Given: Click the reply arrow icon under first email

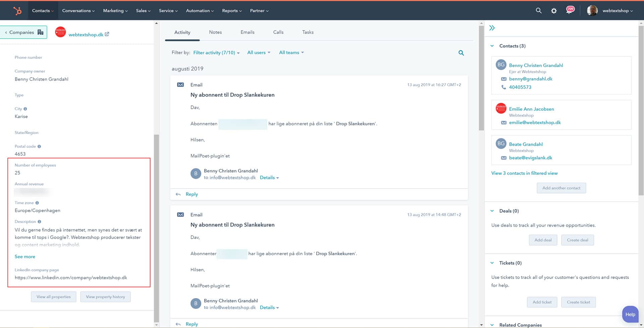Looking at the screenshot, I should [178, 194].
